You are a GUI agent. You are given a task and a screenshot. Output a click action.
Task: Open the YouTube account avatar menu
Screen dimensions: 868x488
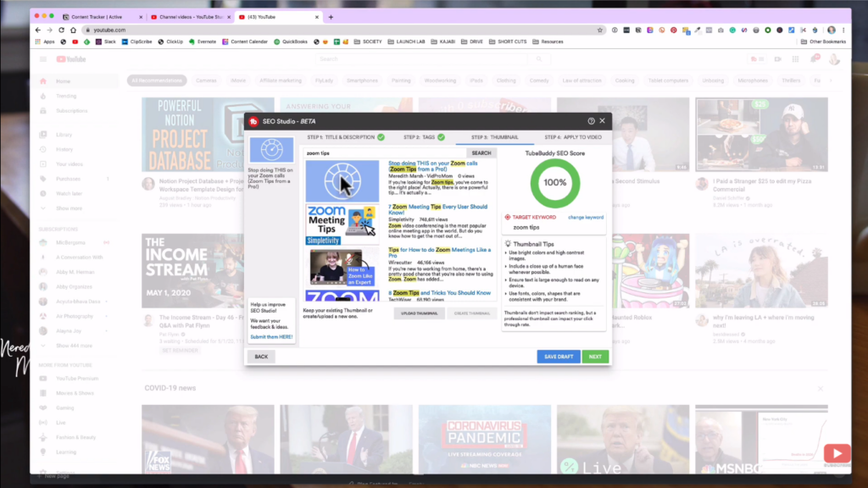coord(834,59)
